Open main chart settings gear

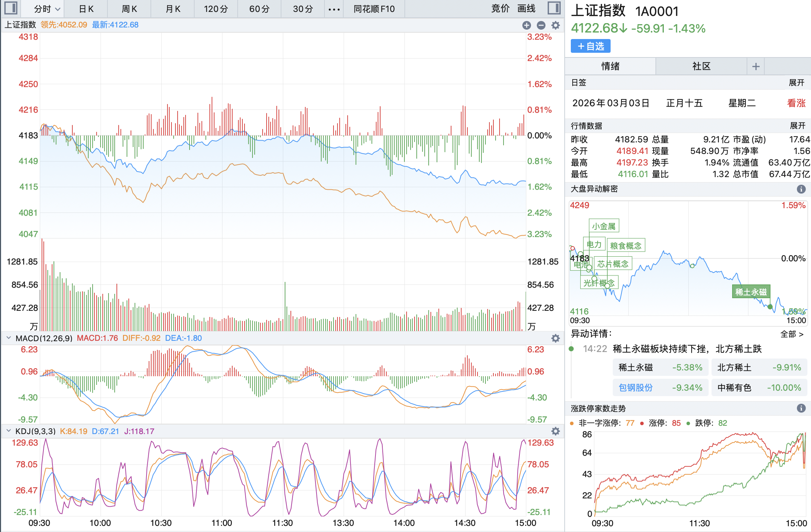pos(556,25)
